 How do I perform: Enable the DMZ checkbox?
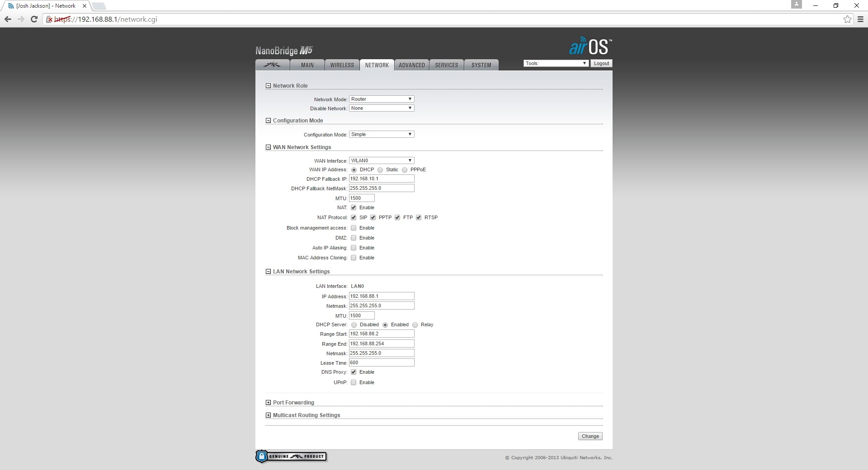(x=354, y=238)
